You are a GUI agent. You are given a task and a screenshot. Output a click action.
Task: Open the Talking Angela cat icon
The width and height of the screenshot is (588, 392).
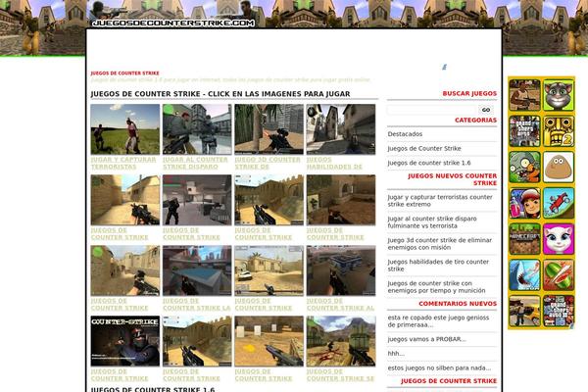tap(559, 239)
